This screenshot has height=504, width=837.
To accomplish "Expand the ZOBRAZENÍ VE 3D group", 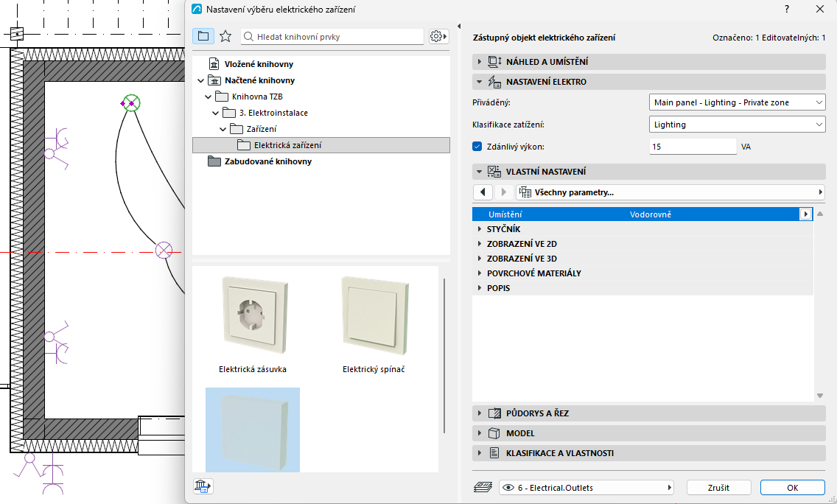I will point(479,259).
